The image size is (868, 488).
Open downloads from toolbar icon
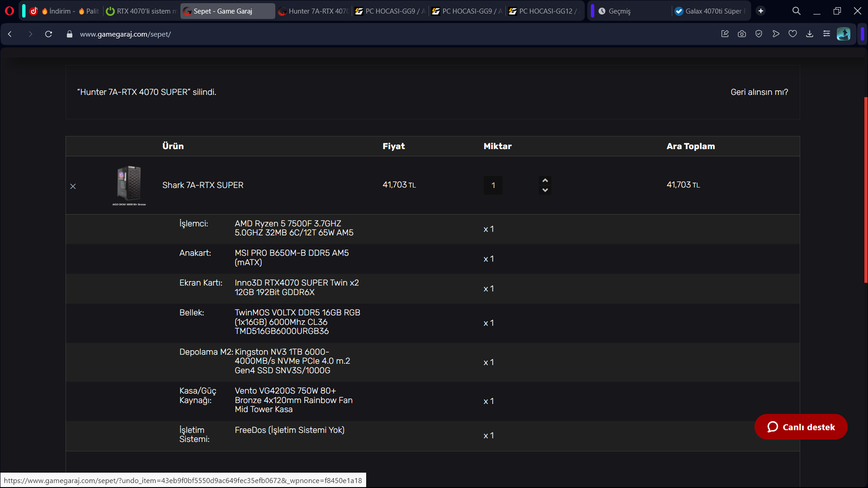(810, 34)
